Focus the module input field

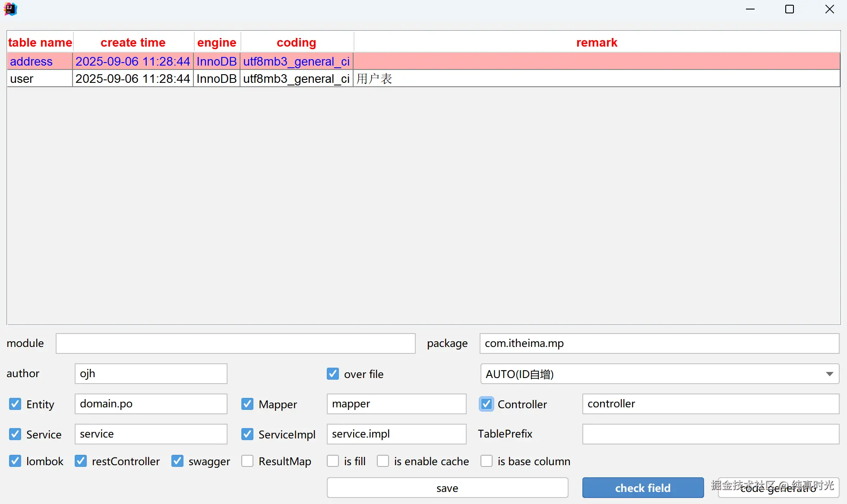pyautogui.click(x=235, y=343)
